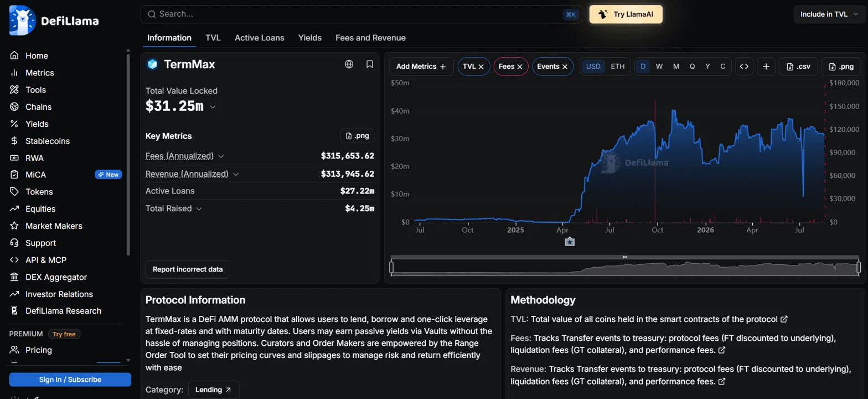Download chart data as .csv
Viewport: 868px width, 399px height.
(x=798, y=66)
